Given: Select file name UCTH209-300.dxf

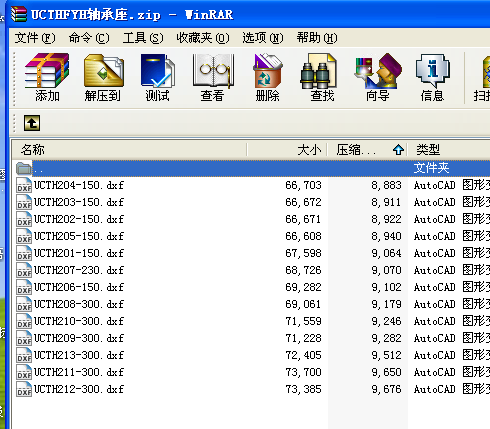Looking at the screenshot, I should (x=79, y=338).
